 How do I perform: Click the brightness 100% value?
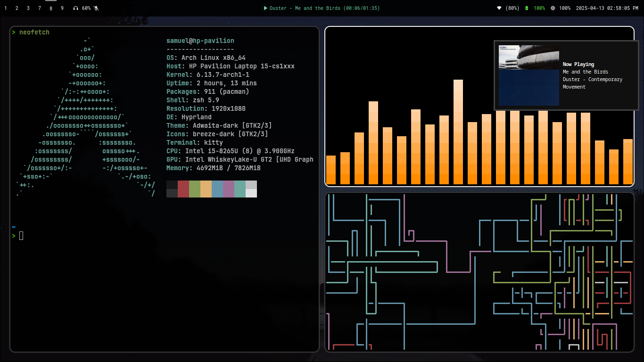point(565,8)
